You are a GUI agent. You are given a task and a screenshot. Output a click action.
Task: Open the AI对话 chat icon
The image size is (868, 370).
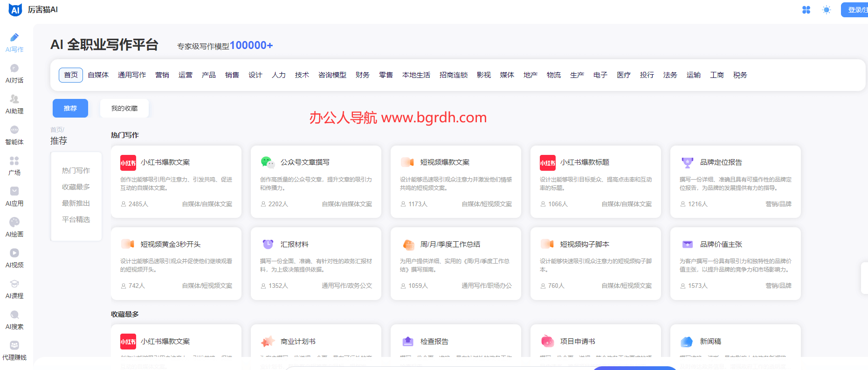click(14, 69)
